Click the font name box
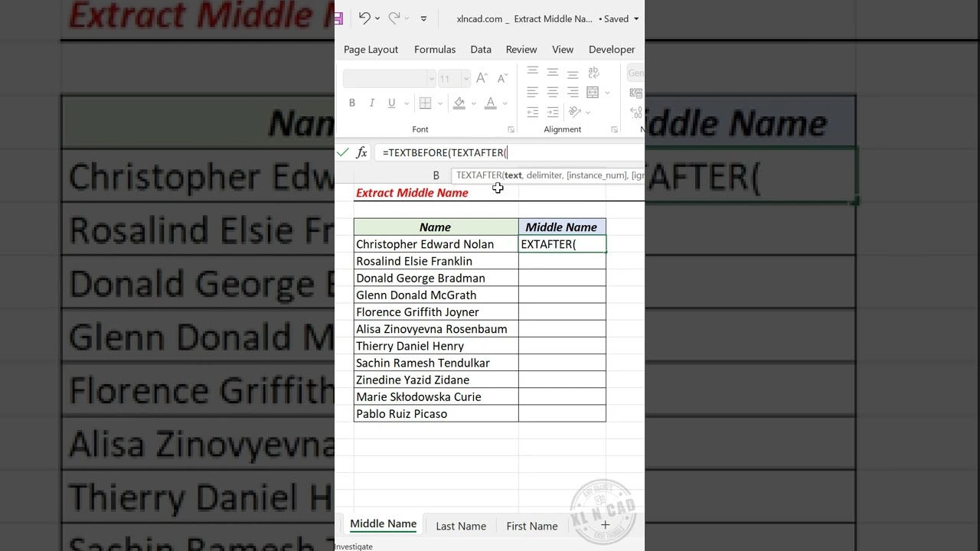The image size is (980, 551). coord(385,78)
